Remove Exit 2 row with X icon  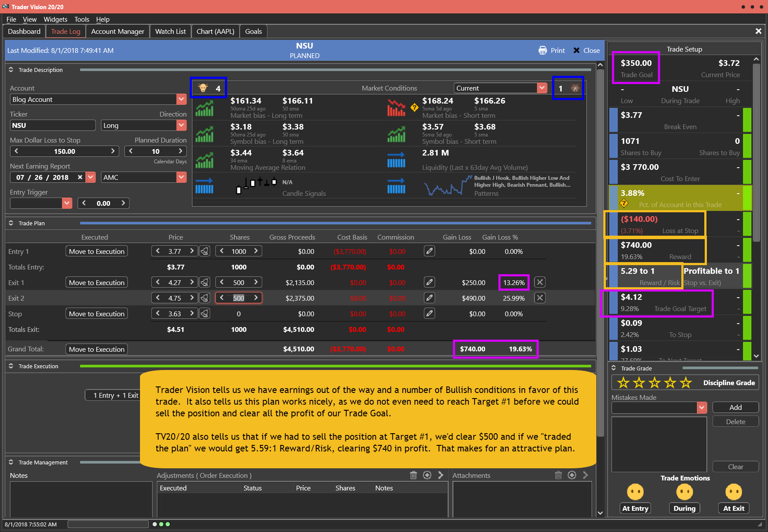pos(540,298)
